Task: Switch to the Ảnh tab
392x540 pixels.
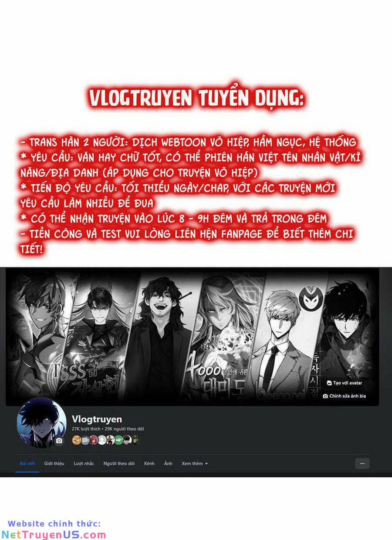Action: 168,463
